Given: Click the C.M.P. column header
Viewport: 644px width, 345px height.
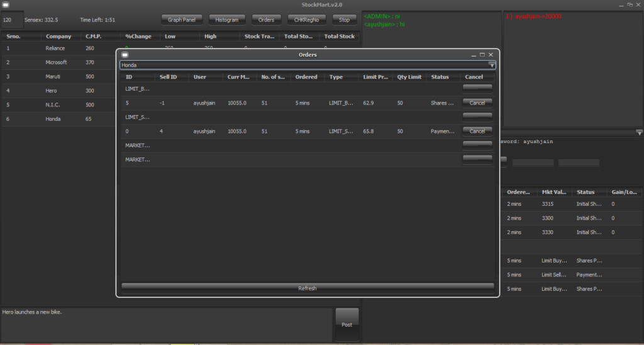Looking at the screenshot, I should [101, 36].
